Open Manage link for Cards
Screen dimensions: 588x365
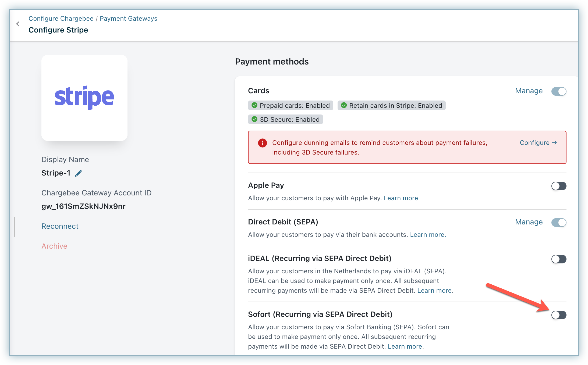[x=529, y=91]
